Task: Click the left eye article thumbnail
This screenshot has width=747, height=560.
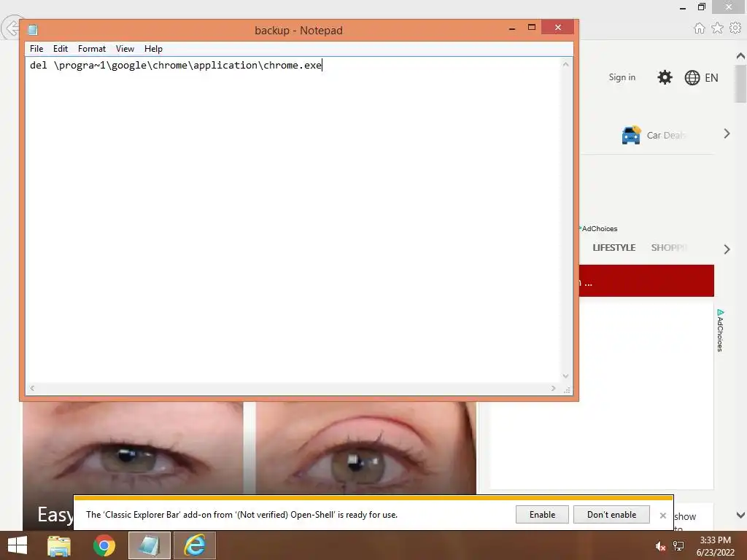Action: click(x=133, y=448)
